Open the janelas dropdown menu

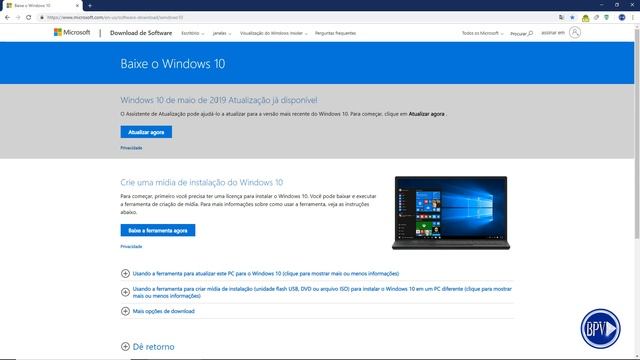(222, 33)
